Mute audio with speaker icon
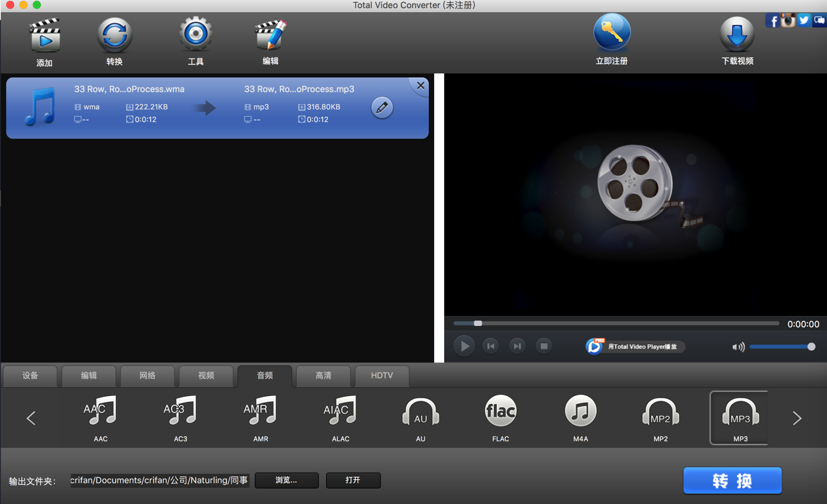The image size is (827, 504). tap(738, 347)
